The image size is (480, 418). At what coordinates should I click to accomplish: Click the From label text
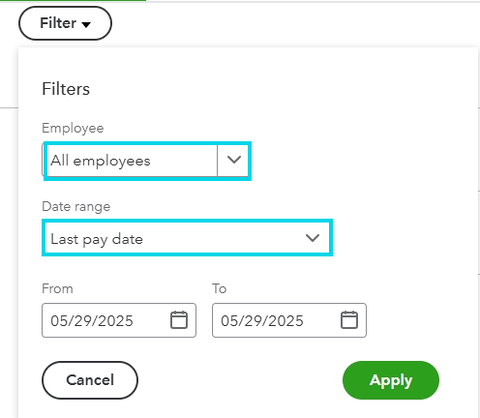point(57,288)
